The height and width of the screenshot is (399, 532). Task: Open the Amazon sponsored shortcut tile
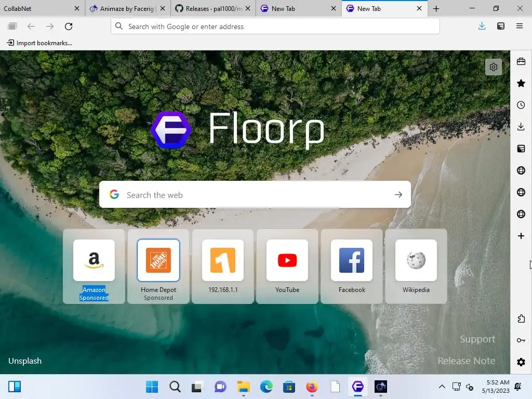pyautogui.click(x=94, y=267)
